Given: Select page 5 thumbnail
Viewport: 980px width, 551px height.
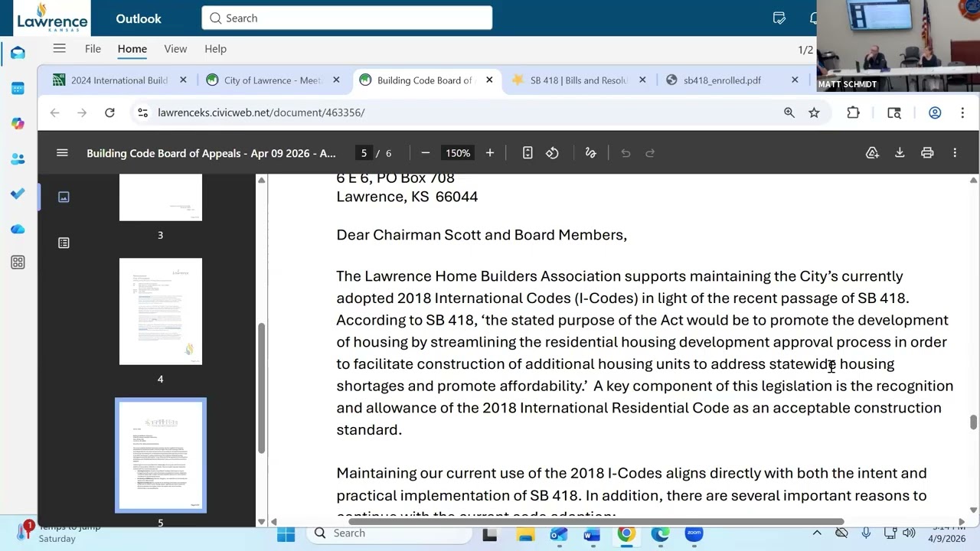Looking at the screenshot, I should (x=161, y=455).
